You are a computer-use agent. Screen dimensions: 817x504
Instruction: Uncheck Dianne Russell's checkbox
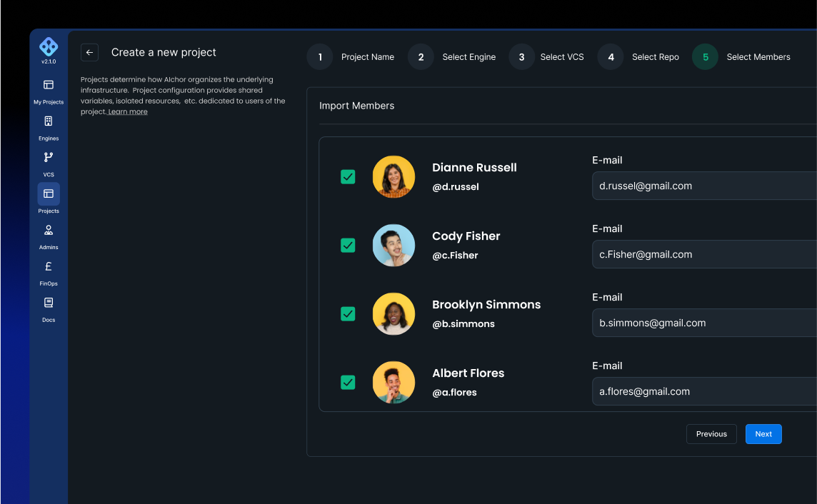[x=348, y=177]
